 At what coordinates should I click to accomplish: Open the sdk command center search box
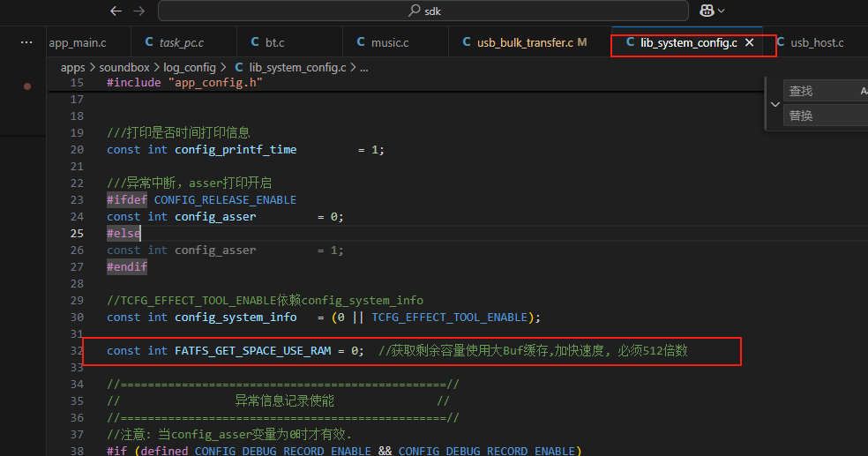[423, 11]
